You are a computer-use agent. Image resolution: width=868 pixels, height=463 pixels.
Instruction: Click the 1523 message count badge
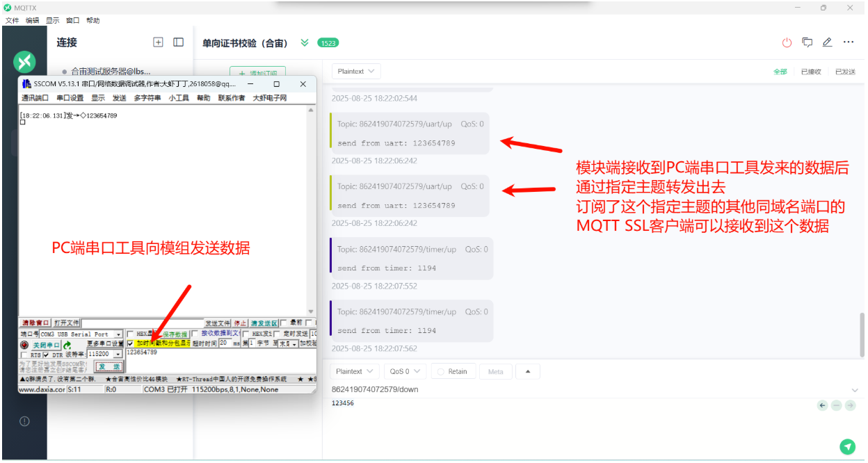pyautogui.click(x=328, y=43)
